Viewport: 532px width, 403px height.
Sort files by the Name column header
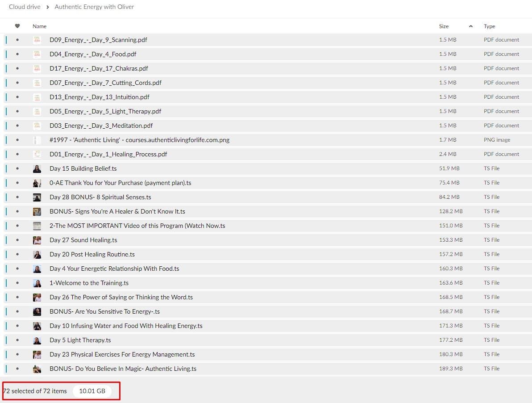pyautogui.click(x=39, y=26)
